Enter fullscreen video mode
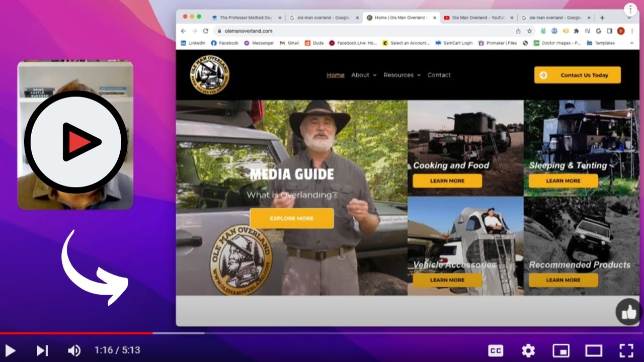 pos(626,350)
